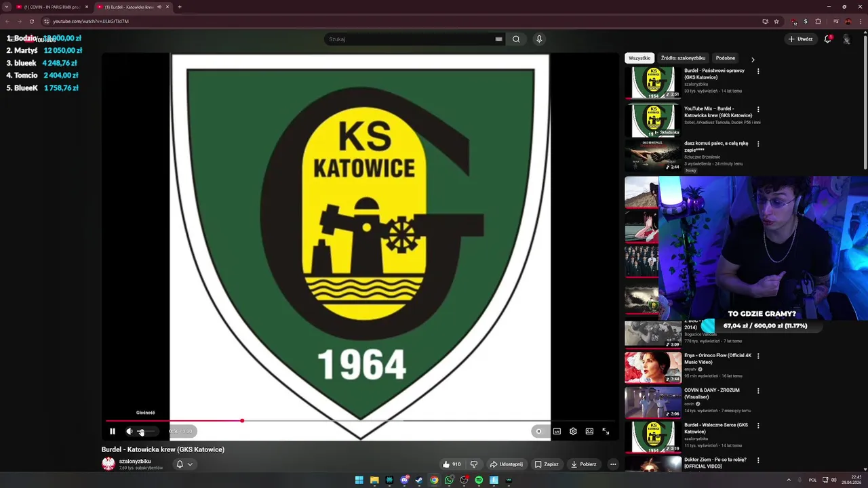This screenshot has width=868, height=488.
Task: Select the Źródło: szalonyzbiku chip
Action: (683, 58)
